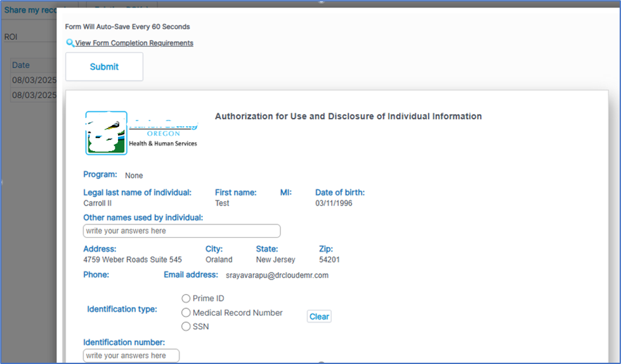The height and width of the screenshot is (364, 621).
Task: Open View Form Completion Requirements link
Action: [134, 43]
